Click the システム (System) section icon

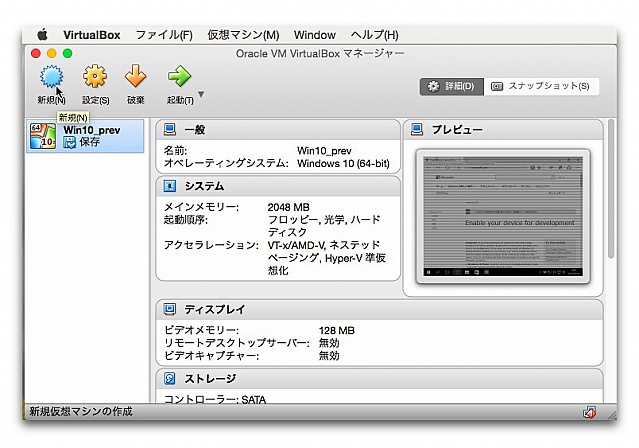170,186
